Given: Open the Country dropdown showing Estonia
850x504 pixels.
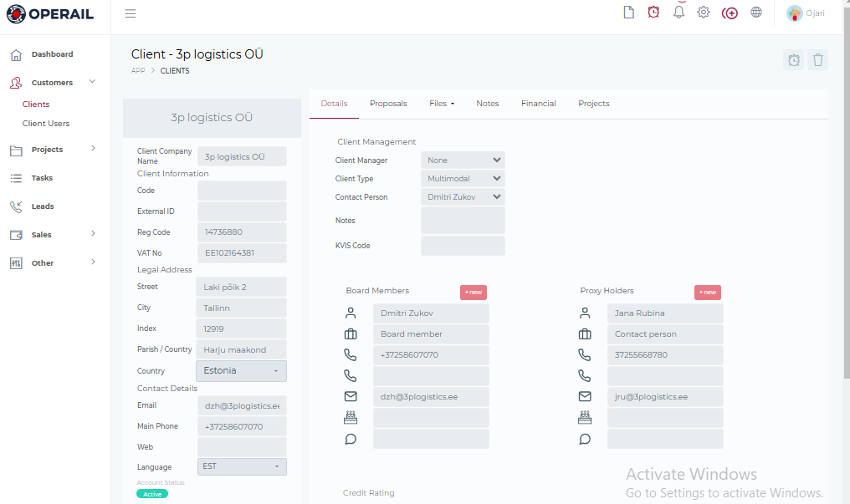Looking at the screenshot, I should (x=241, y=371).
